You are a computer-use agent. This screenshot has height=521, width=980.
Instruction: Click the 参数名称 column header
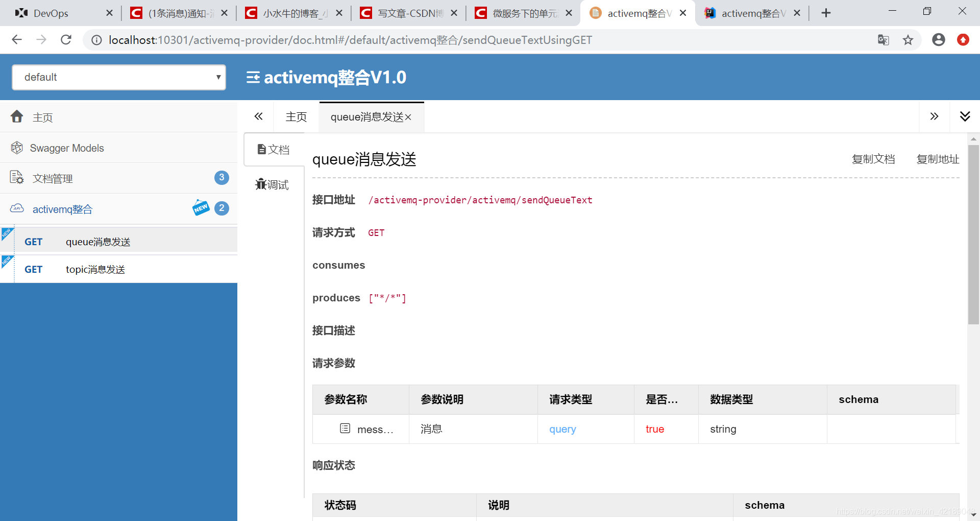click(361, 399)
